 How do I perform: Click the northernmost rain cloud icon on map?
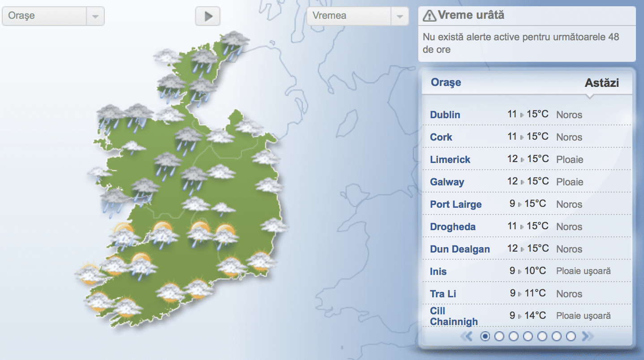pyautogui.click(x=235, y=43)
